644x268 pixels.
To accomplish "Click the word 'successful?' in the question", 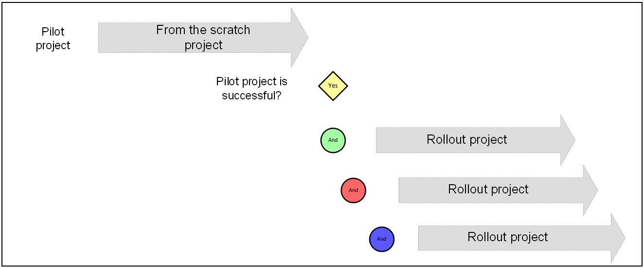I will [x=251, y=96].
